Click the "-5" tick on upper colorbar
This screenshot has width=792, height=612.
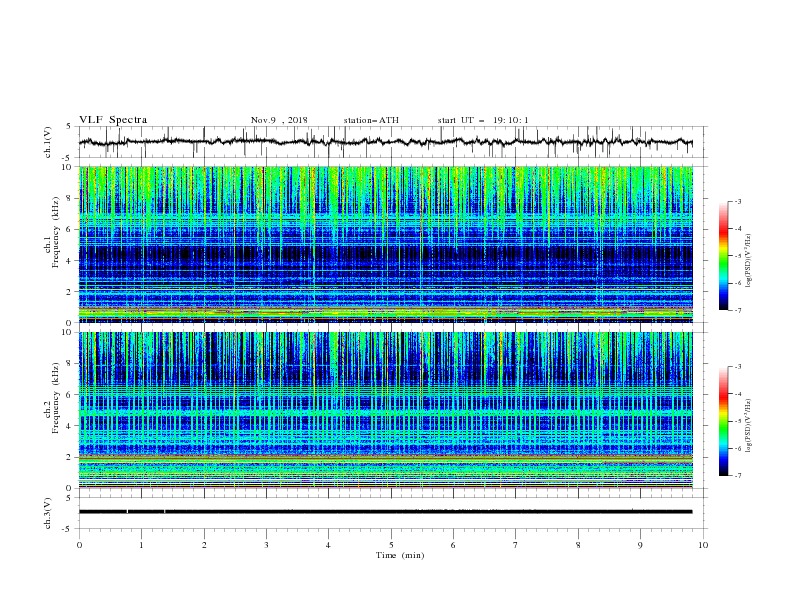point(737,256)
